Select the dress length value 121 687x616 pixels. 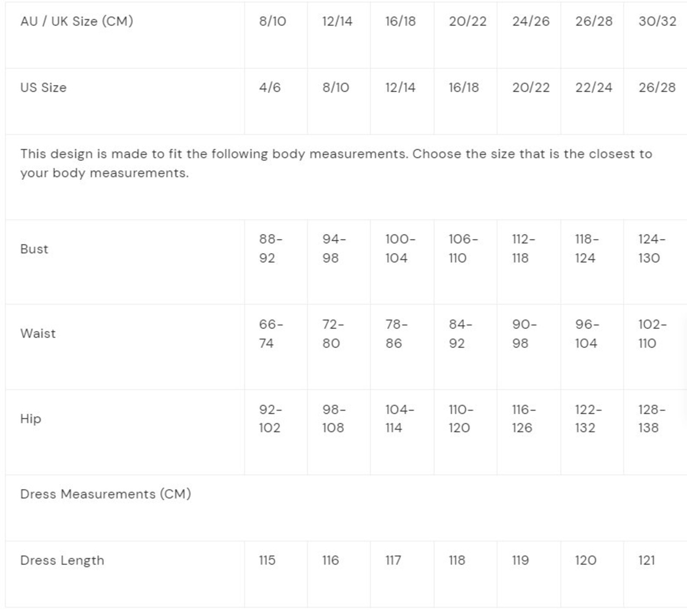(646, 560)
